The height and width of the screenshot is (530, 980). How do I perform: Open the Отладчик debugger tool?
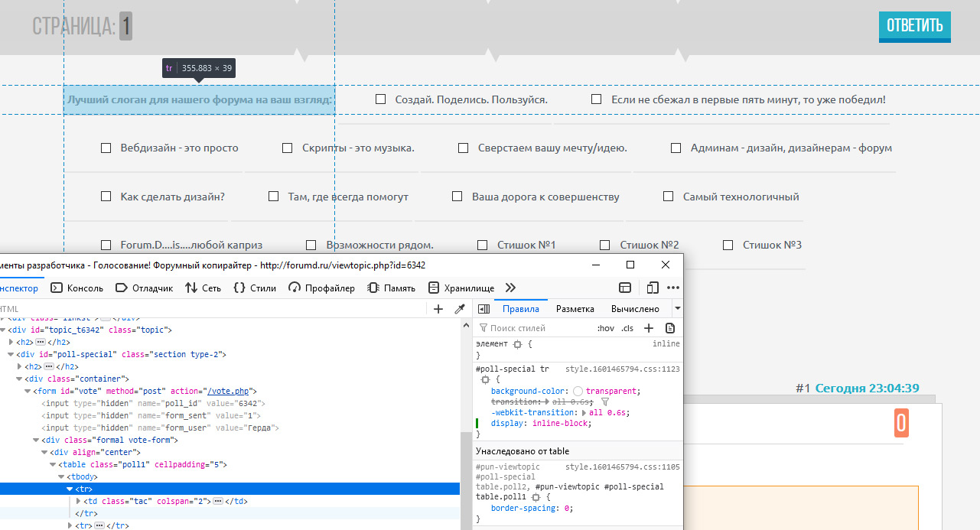tap(144, 288)
